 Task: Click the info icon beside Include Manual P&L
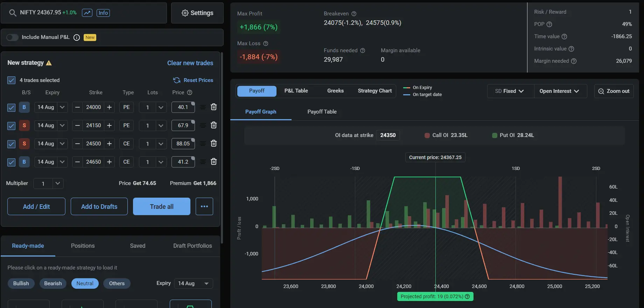pyautogui.click(x=77, y=37)
